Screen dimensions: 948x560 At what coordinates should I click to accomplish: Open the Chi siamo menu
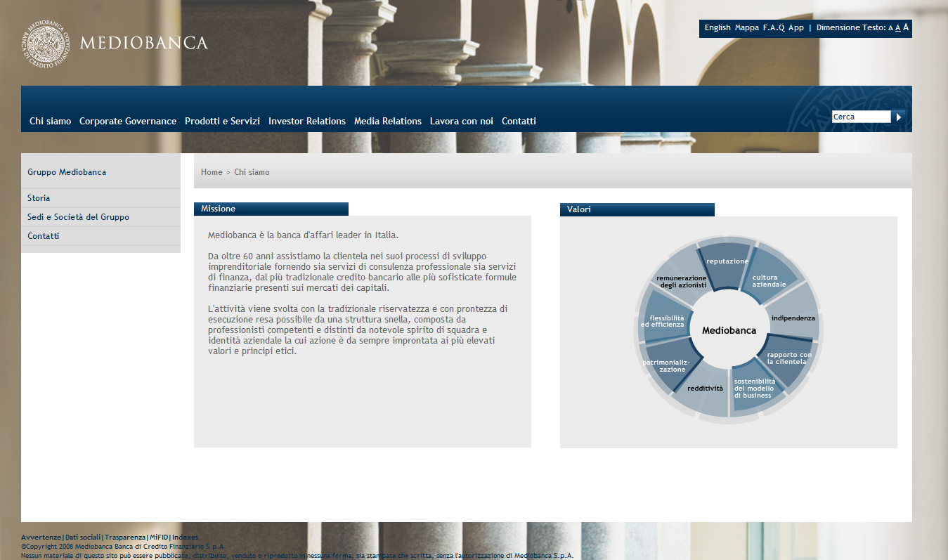click(50, 121)
